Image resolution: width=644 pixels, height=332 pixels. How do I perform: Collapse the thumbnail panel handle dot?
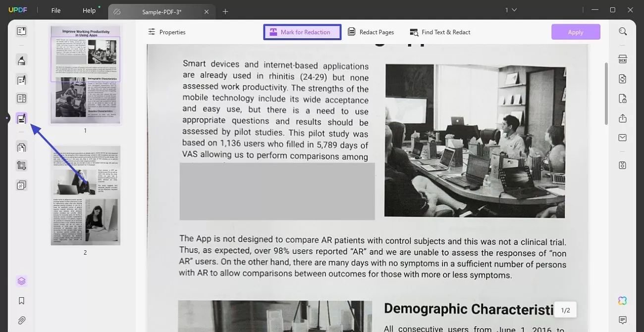pos(7,118)
